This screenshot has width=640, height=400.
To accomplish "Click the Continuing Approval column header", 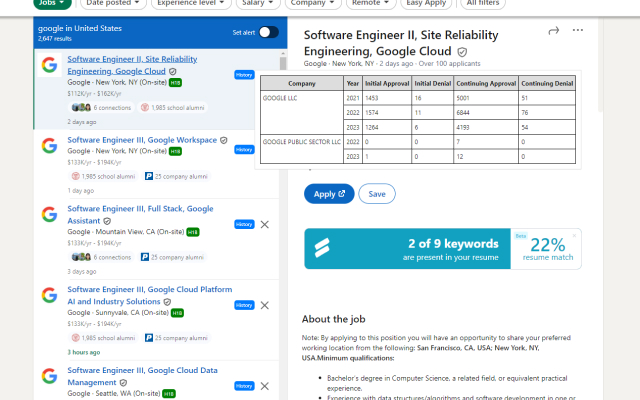I will [486, 83].
